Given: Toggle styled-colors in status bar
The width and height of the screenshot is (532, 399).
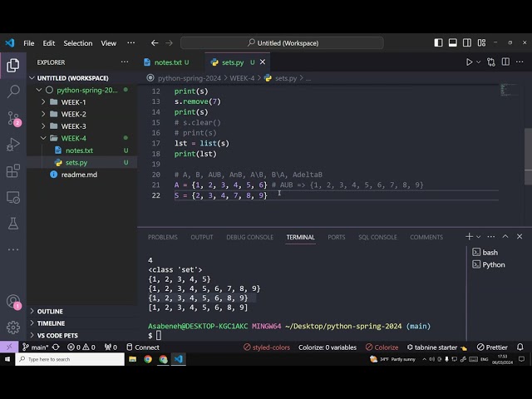Looking at the screenshot, I should (x=267, y=347).
